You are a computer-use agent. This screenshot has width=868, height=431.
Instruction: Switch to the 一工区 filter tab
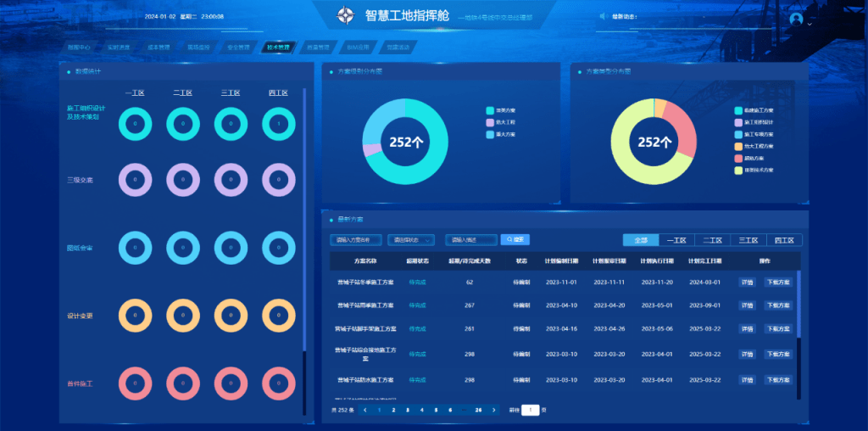(x=676, y=240)
